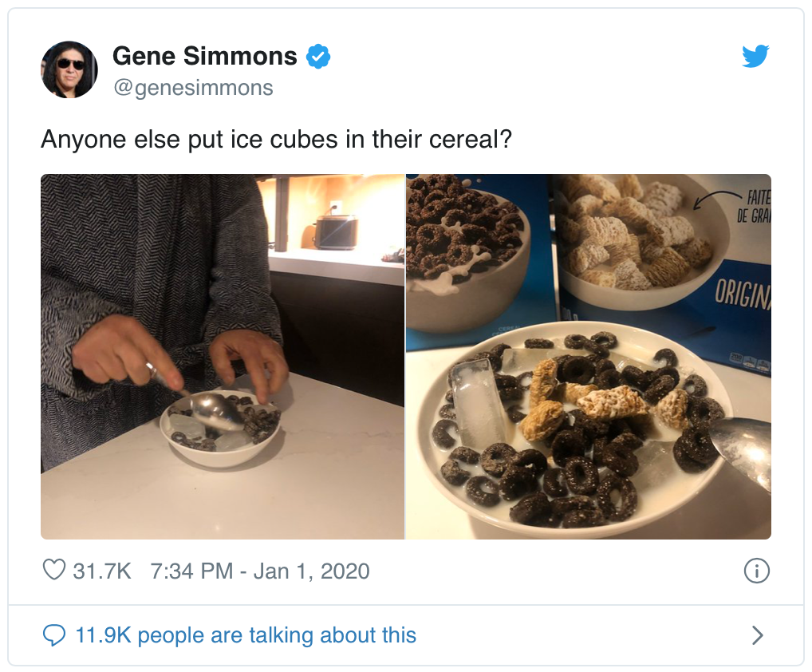Click the 31.7K likes count
Image resolution: width=812 pixels, height=672 pixels.
point(102,571)
